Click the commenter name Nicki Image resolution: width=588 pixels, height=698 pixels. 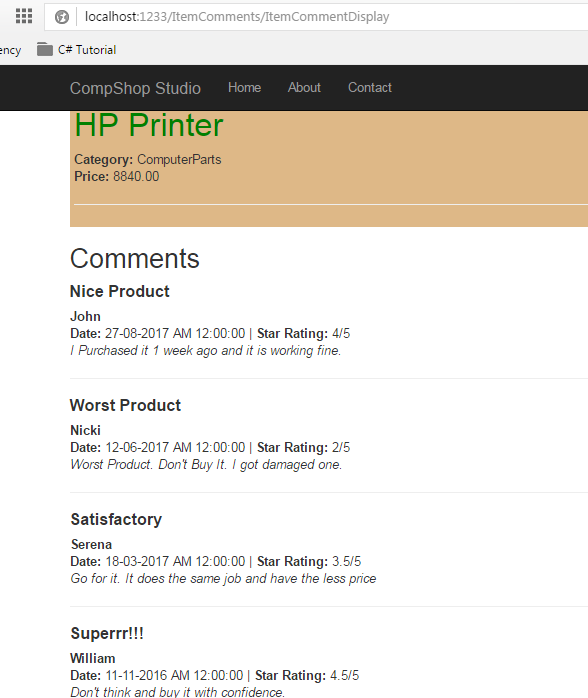pyautogui.click(x=85, y=430)
